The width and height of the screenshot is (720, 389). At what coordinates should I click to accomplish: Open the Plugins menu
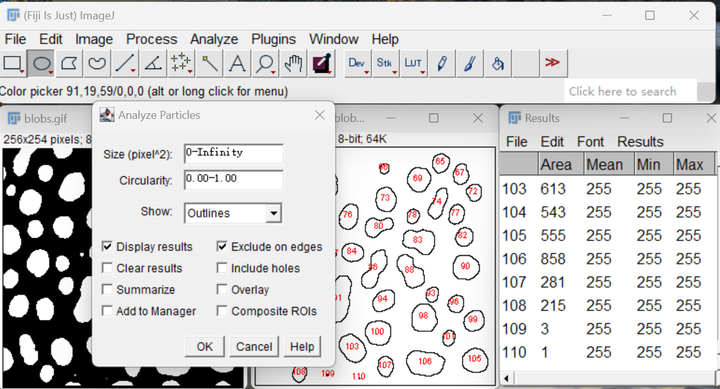pyautogui.click(x=273, y=39)
